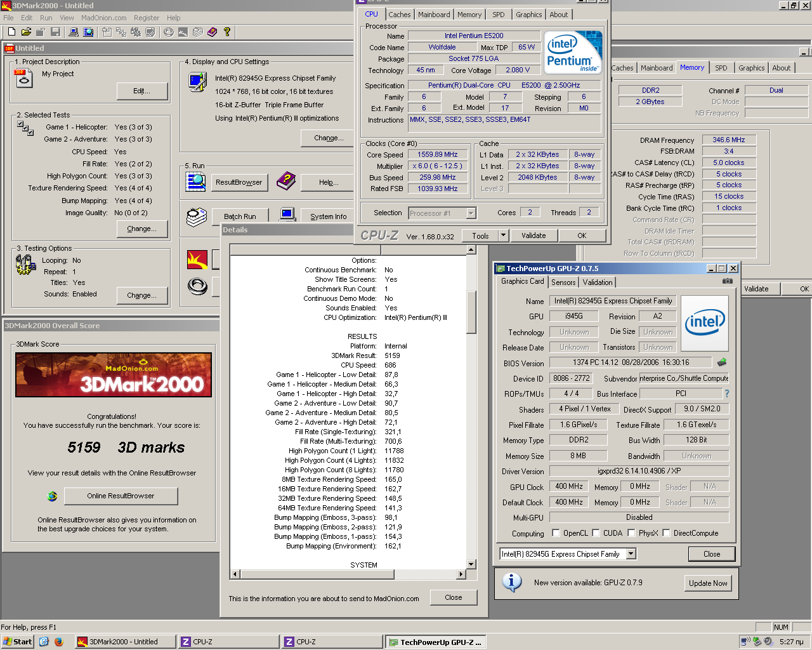Screen dimensions: 812x650
Task: Click GPU-Z camera screenshot icon
Action: pos(728,281)
